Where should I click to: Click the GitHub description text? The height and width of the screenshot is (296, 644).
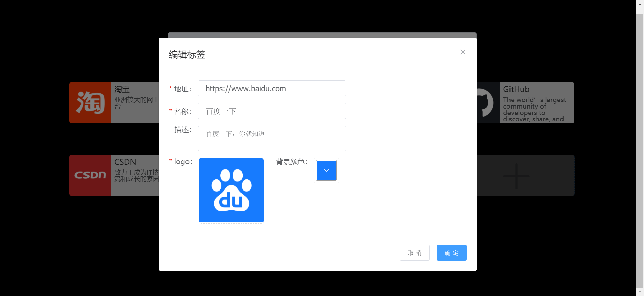(535, 110)
